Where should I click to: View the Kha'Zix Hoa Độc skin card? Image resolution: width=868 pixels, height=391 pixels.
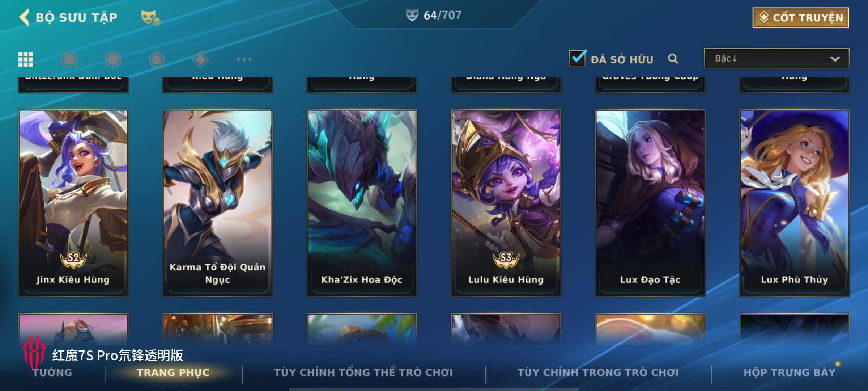[x=362, y=203]
